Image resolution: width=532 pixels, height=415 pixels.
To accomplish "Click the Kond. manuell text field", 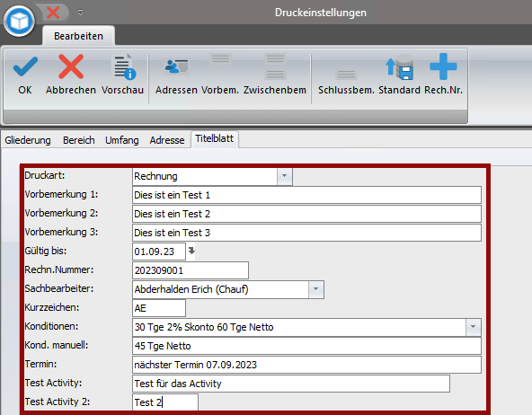I will click(x=306, y=346).
